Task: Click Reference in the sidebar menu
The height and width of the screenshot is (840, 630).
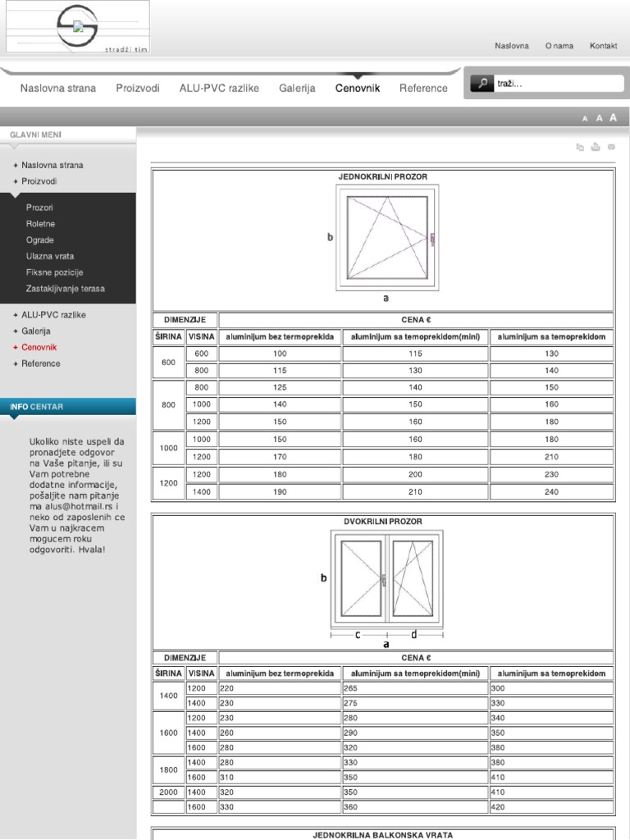Action: tap(41, 363)
